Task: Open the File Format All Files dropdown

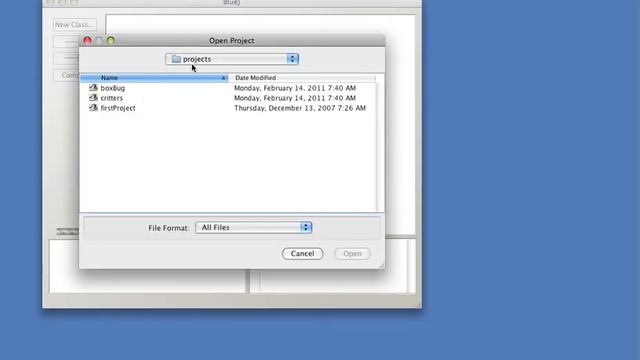Action: [253, 227]
